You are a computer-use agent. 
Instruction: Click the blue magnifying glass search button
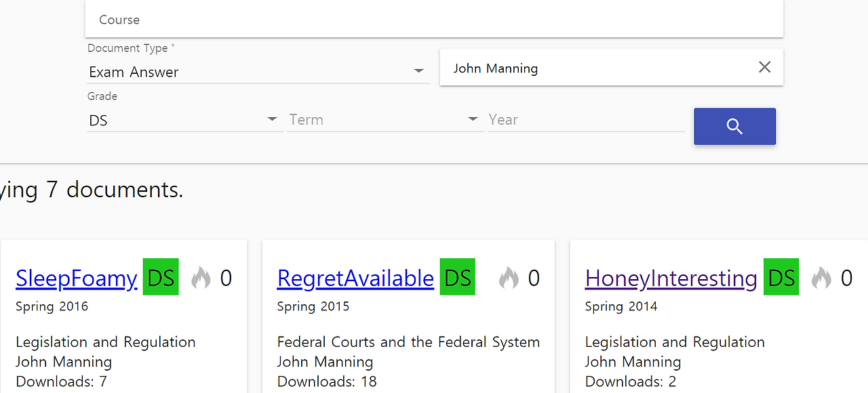pos(734,127)
